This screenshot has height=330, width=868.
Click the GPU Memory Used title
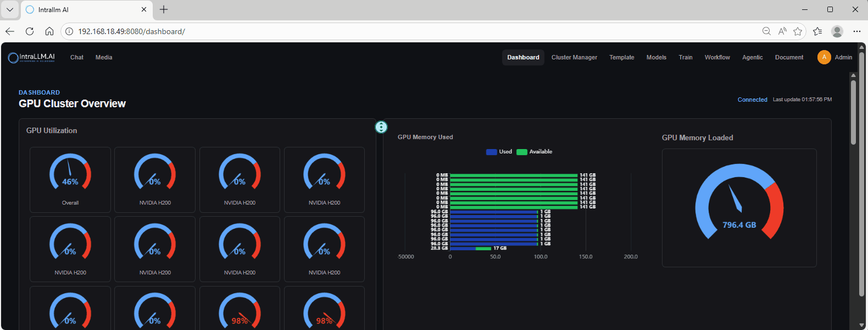point(425,137)
